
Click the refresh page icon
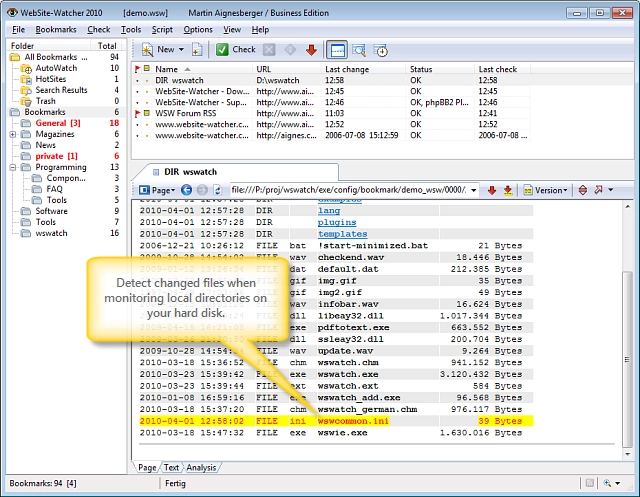[218, 190]
